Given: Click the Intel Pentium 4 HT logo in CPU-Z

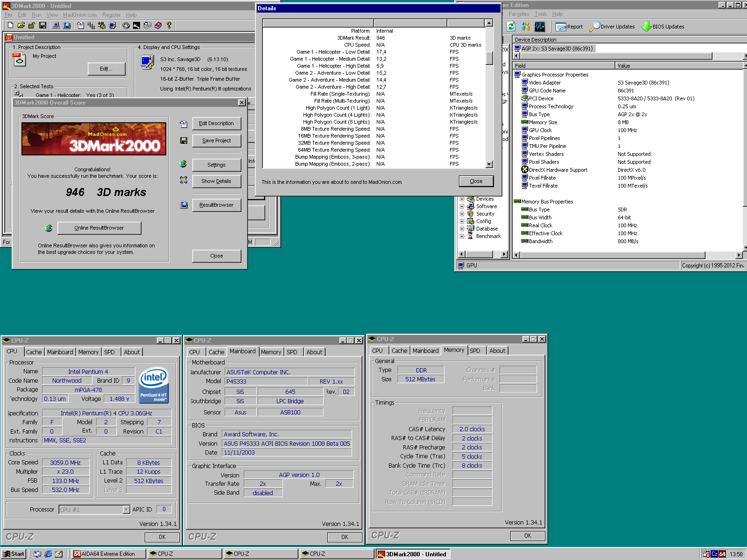Looking at the screenshot, I should [154, 385].
